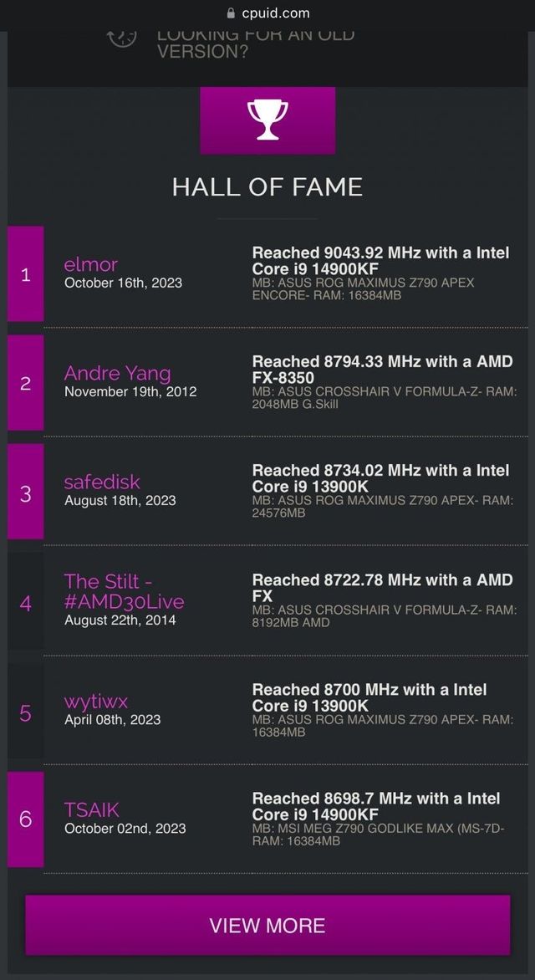Open Andre Yang's profile link
Image resolution: width=535 pixels, height=980 pixels.
117,373
